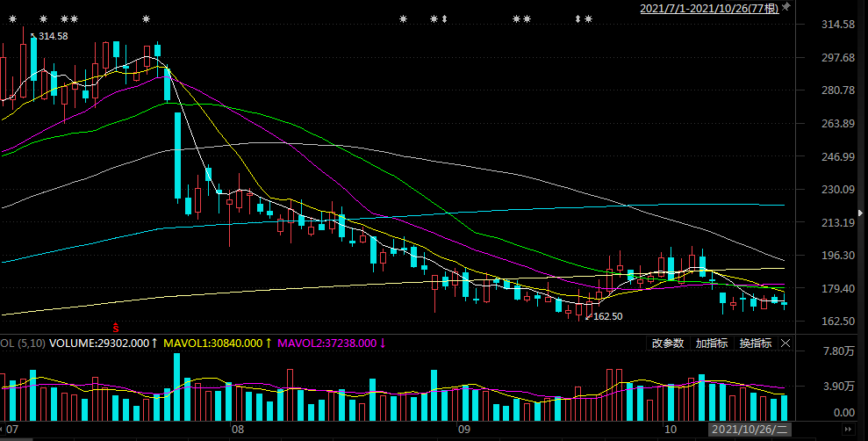Viewport: 868px width, 441px height.
Task: Open the leftmost star info marker at chart start
Action: pyautogui.click(x=13, y=18)
